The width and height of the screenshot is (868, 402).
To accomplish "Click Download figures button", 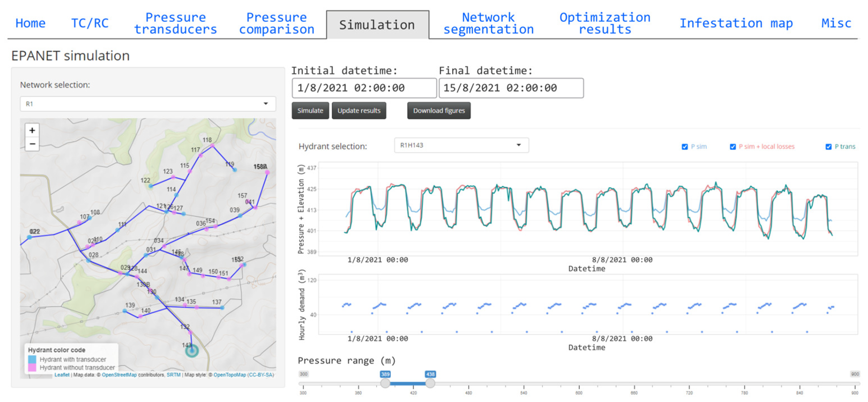I will click(x=439, y=110).
